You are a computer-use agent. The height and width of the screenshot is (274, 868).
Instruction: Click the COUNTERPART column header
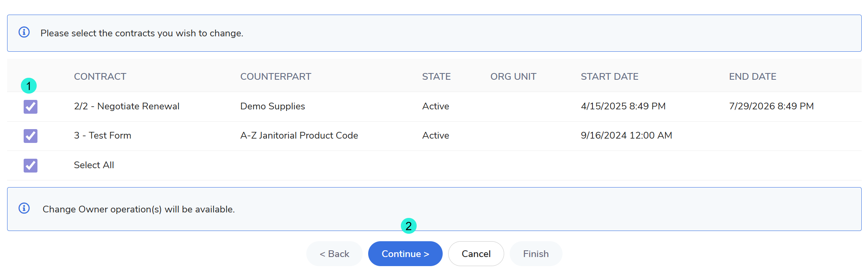point(276,77)
